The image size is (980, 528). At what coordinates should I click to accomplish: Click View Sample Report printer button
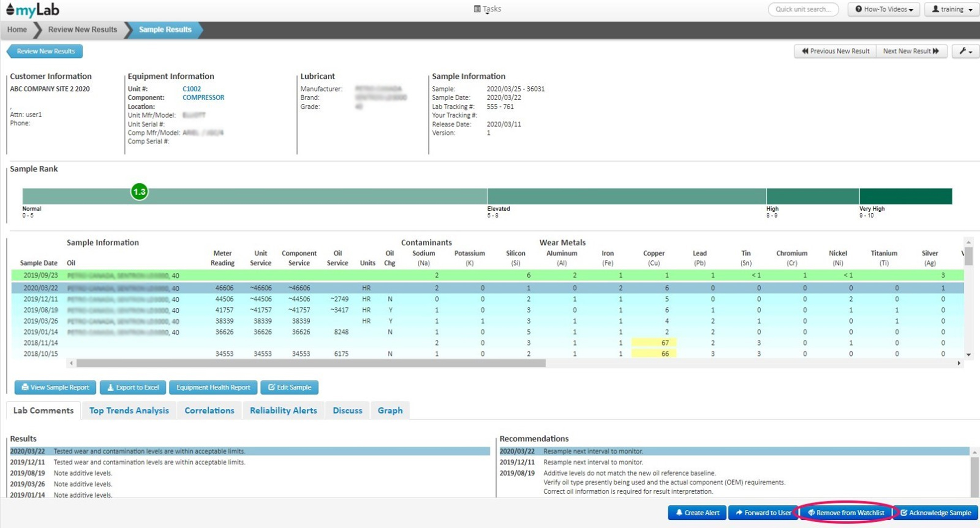coord(55,387)
